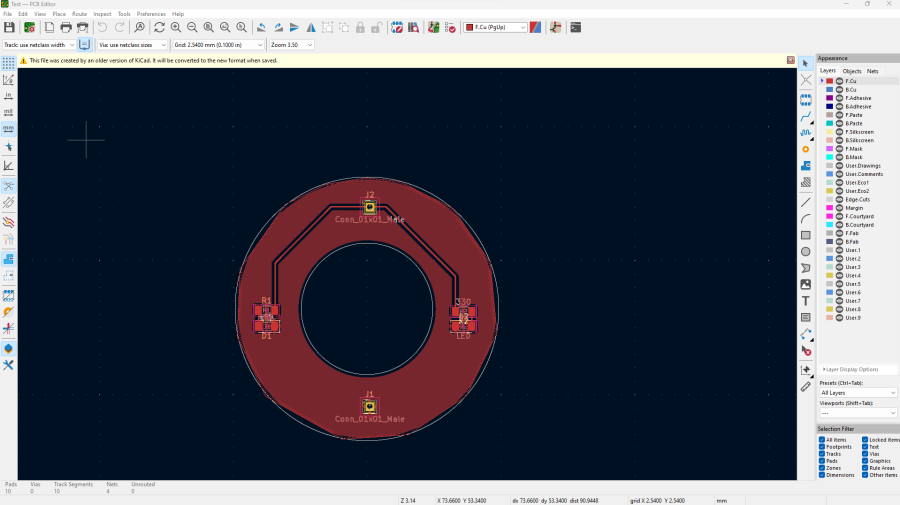Click the Save board icon
Viewport: 900px width, 505px height.
[x=8, y=27]
